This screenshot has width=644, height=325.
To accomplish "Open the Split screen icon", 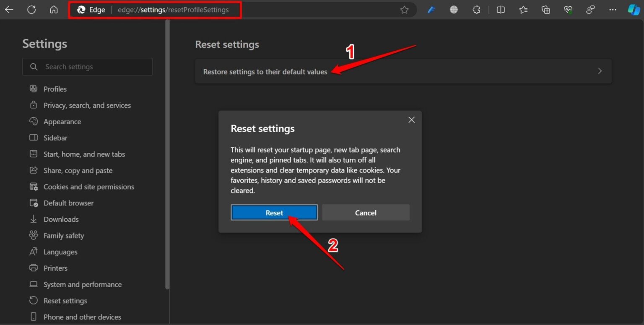I will point(501,9).
